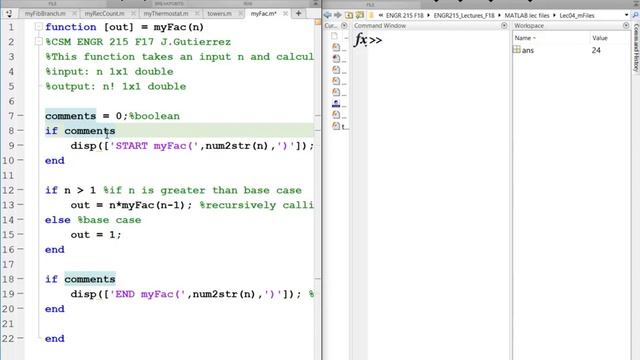
Task: Select the dark blue file icon in Current Folder
Action: click(336, 103)
